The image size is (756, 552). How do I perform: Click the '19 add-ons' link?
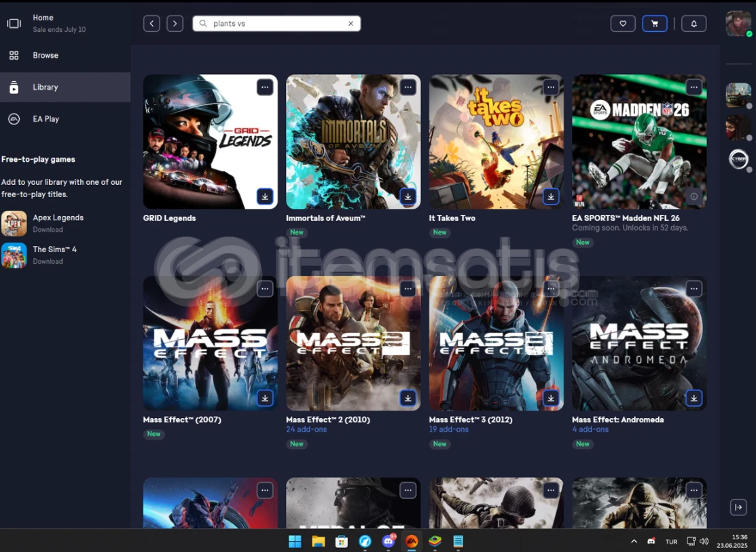point(448,430)
